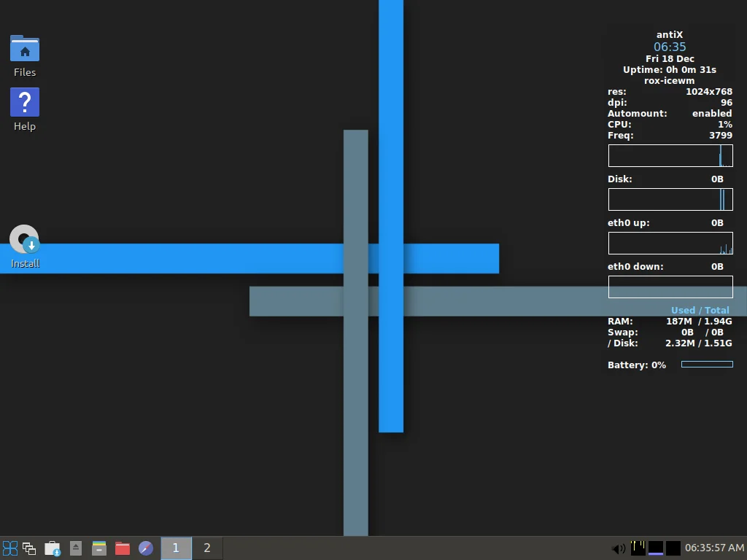747x560 pixels.
Task: Click the Battery 0% progress bar
Action: [x=707, y=365]
